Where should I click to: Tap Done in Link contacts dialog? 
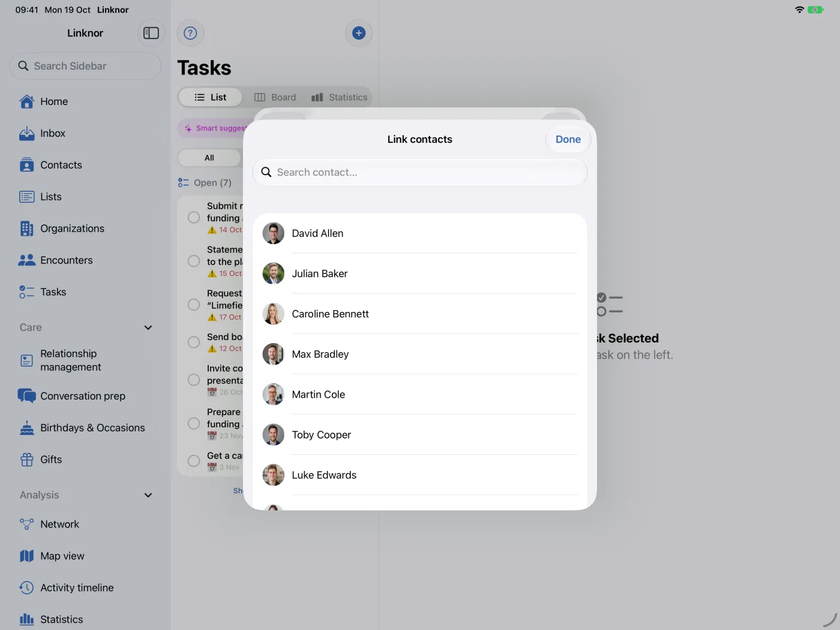[568, 139]
